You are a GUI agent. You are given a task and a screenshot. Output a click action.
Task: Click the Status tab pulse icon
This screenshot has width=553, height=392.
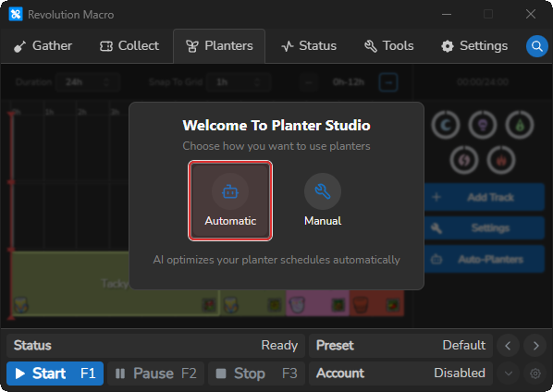pyautogui.click(x=288, y=46)
